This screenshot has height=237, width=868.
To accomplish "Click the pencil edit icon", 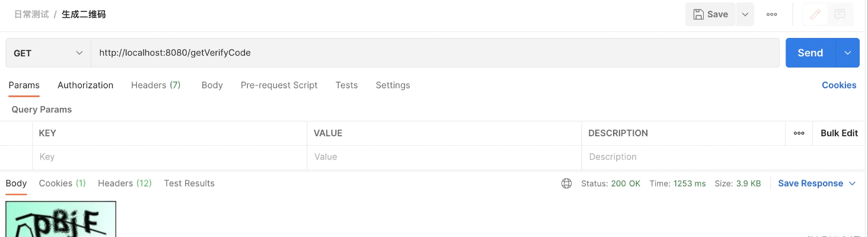I will coord(815,14).
